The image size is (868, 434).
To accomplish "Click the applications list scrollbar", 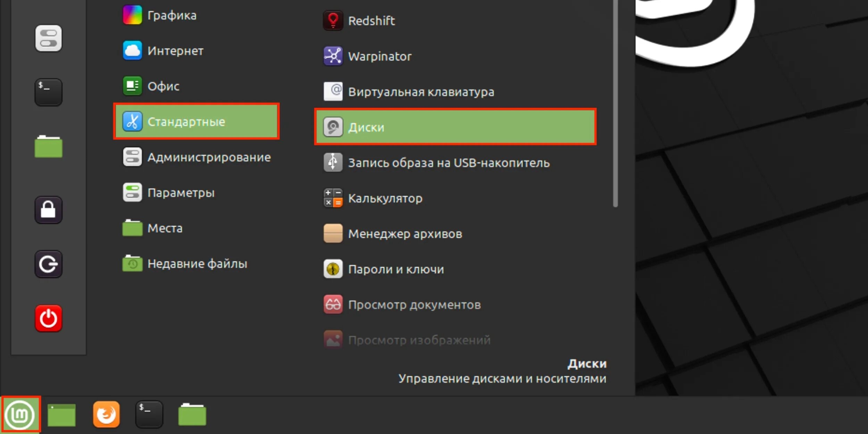I will tap(615, 104).
